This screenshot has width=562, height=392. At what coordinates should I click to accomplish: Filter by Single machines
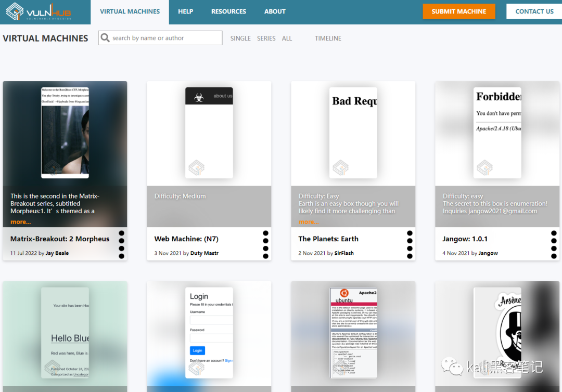tap(240, 38)
